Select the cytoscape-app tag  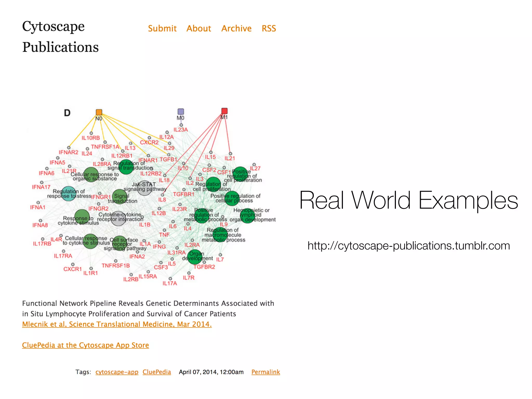117,372
